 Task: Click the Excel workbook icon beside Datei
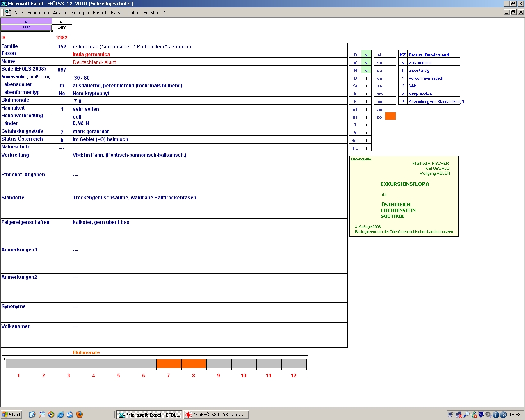click(x=7, y=12)
